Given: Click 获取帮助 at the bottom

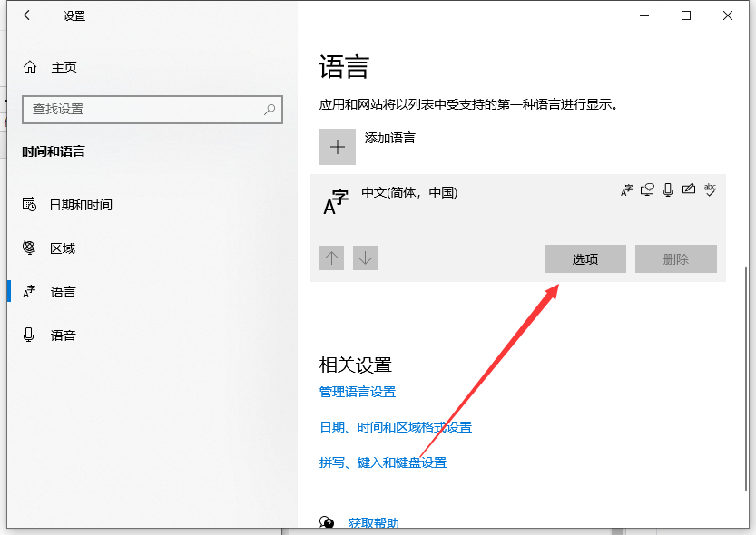Looking at the screenshot, I should [371, 522].
